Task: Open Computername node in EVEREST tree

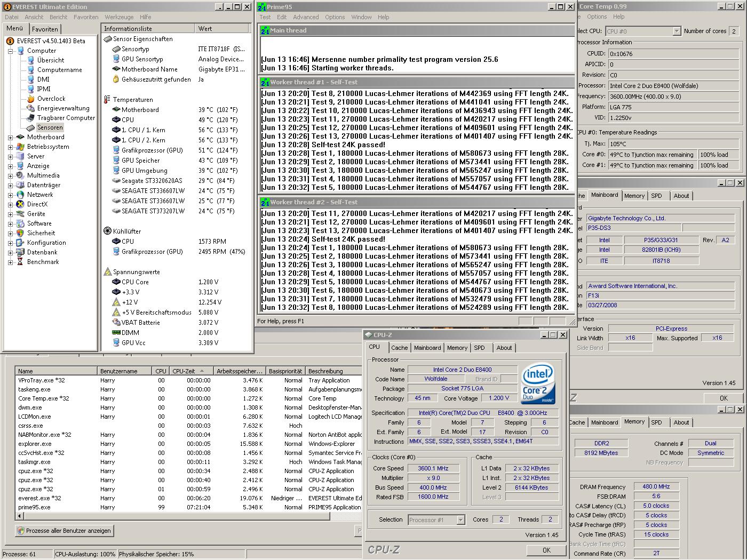Action: (59, 70)
